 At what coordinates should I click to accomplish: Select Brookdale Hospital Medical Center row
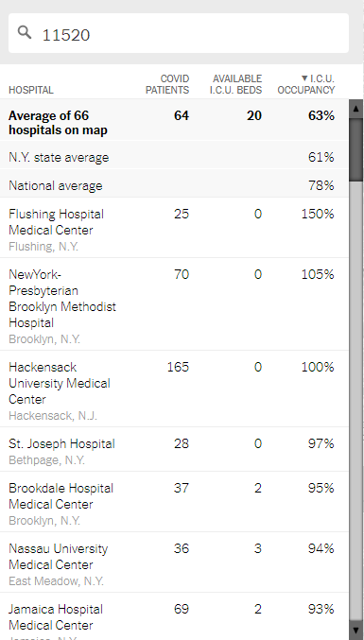[x=174, y=502]
